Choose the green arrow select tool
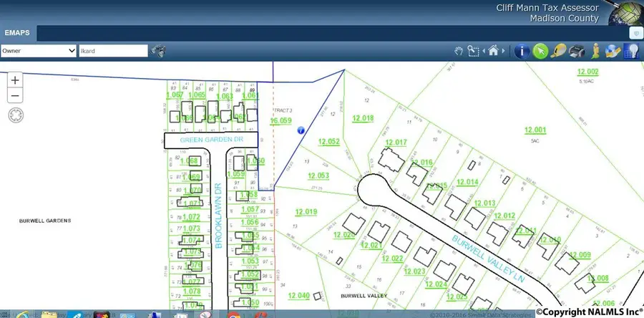 point(541,51)
